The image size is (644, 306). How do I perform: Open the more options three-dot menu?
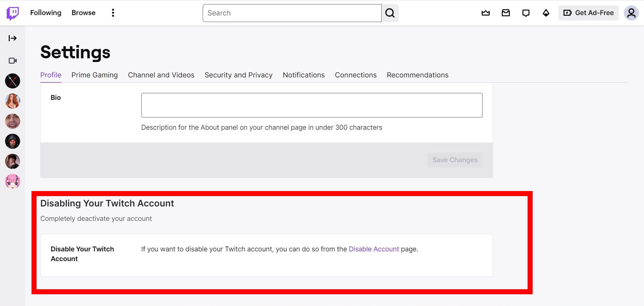pyautogui.click(x=113, y=13)
